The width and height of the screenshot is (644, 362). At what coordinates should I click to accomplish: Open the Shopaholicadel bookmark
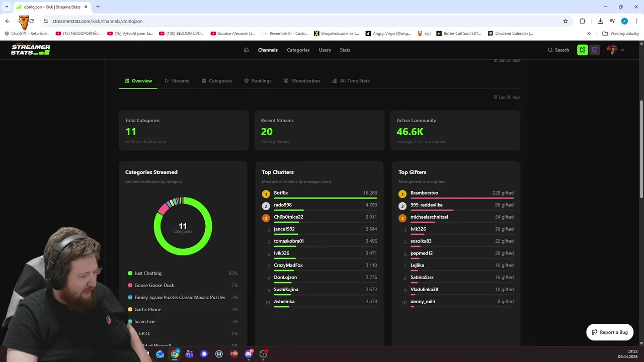[337, 34]
